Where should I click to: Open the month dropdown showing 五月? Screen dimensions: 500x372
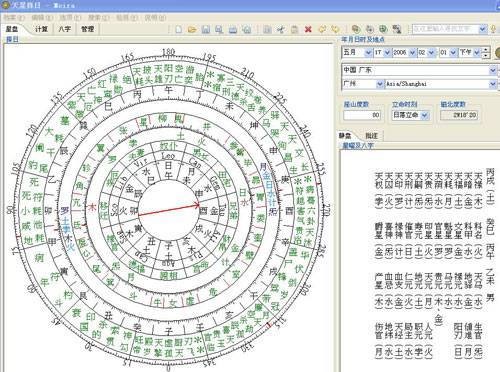pyautogui.click(x=368, y=53)
